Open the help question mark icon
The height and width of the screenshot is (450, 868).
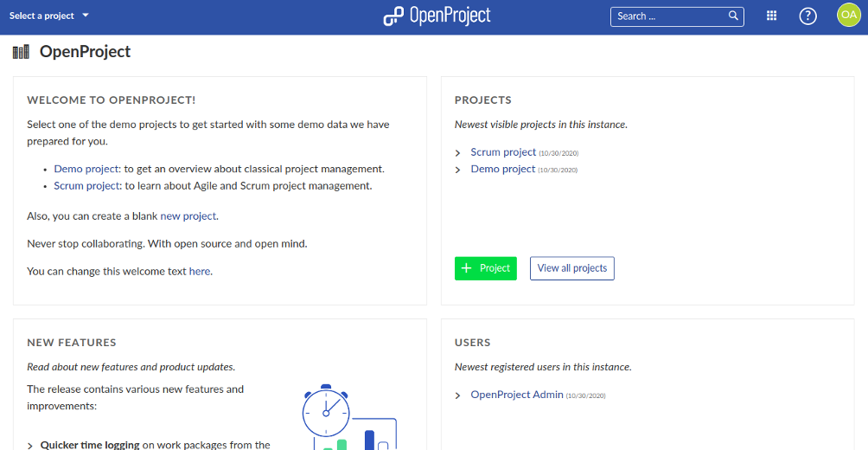point(808,16)
